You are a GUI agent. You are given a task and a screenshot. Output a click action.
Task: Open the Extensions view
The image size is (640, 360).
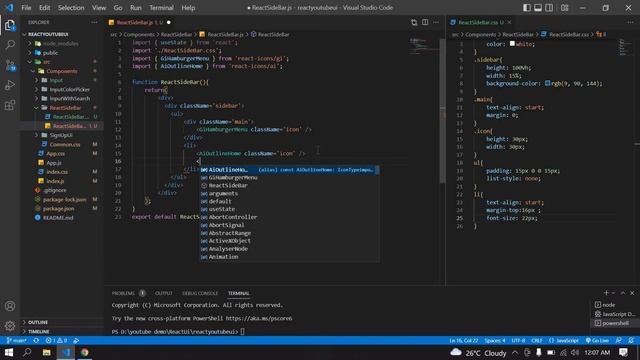[x=10, y=105]
